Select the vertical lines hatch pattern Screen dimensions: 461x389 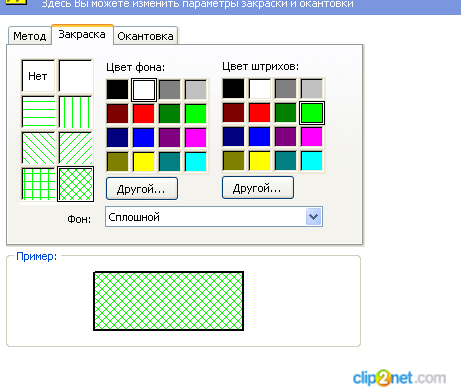(76, 112)
